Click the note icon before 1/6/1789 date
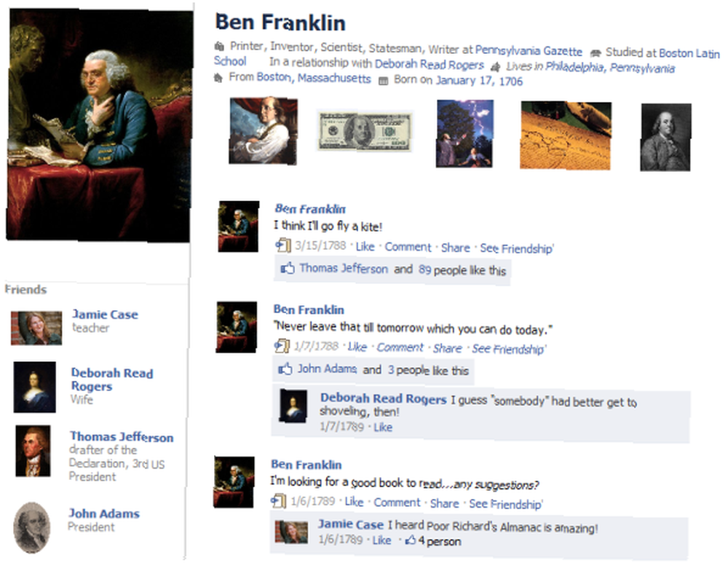The image size is (728, 571). [x=278, y=501]
